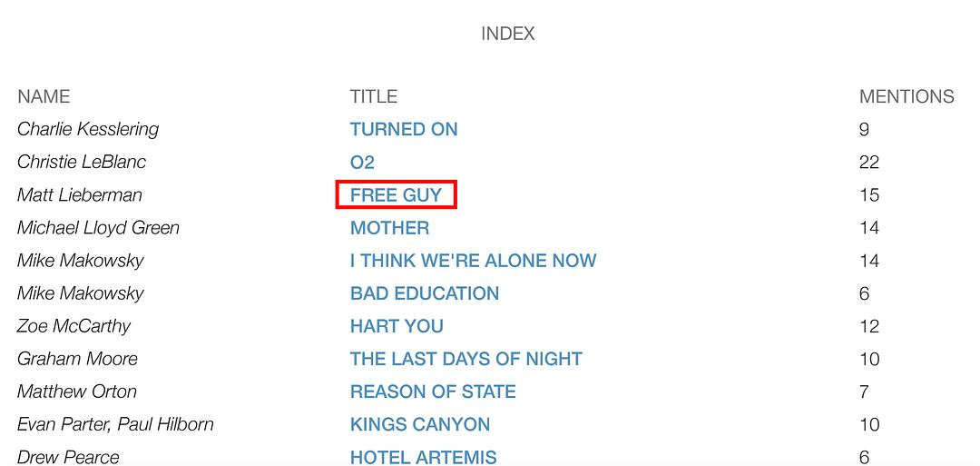Click the TITLE column header

(x=374, y=96)
